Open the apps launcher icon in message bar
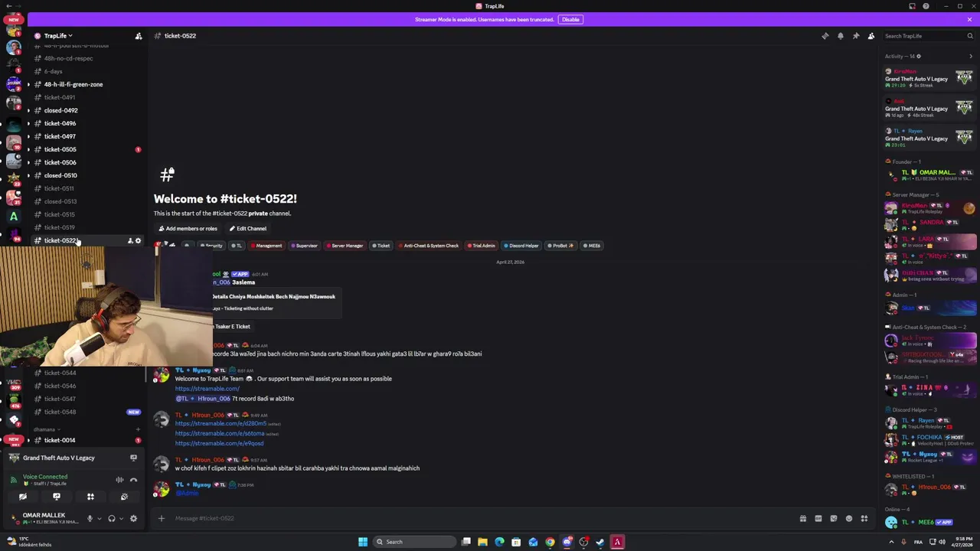 [x=864, y=518]
